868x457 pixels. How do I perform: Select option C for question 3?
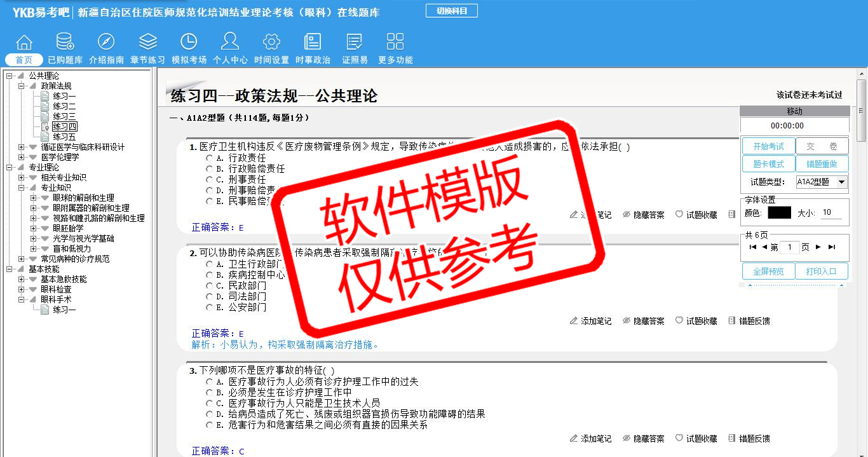[x=209, y=403]
